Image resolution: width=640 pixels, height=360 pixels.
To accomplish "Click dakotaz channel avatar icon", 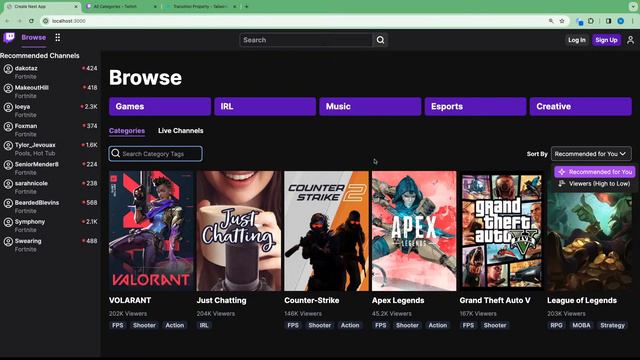I will coord(8,69).
